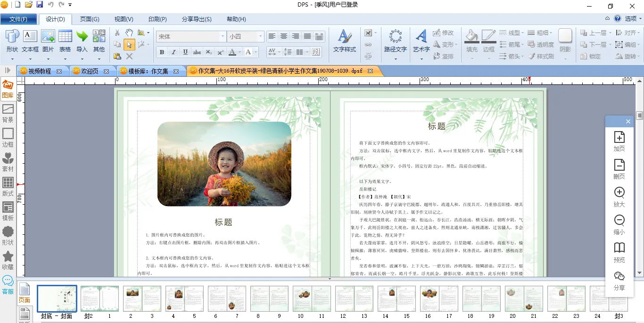This screenshot has width=644, height=323.
Task: Select the 文本框 text box tool
Action: [x=30, y=40]
